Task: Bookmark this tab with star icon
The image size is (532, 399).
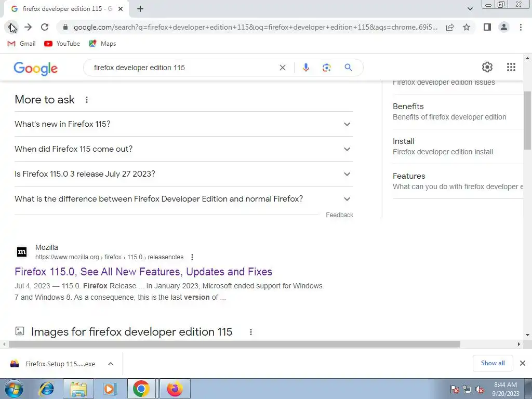Action: pyautogui.click(x=467, y=27)
